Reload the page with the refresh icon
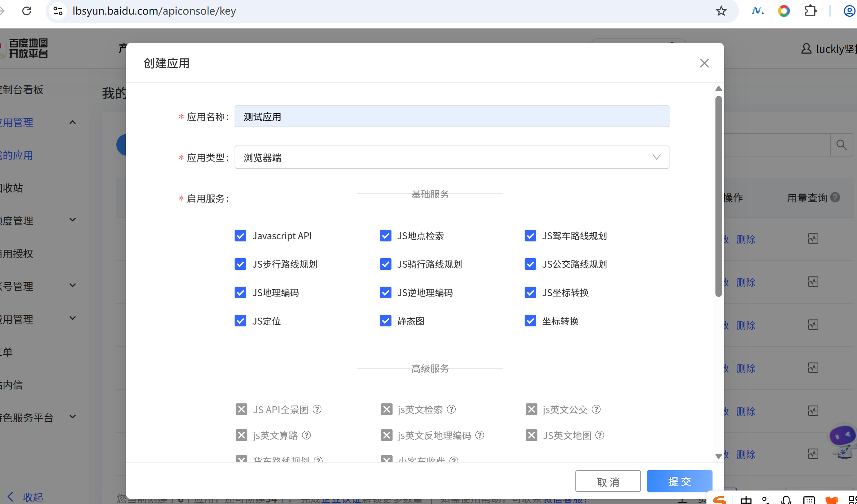 pos(27,11)
